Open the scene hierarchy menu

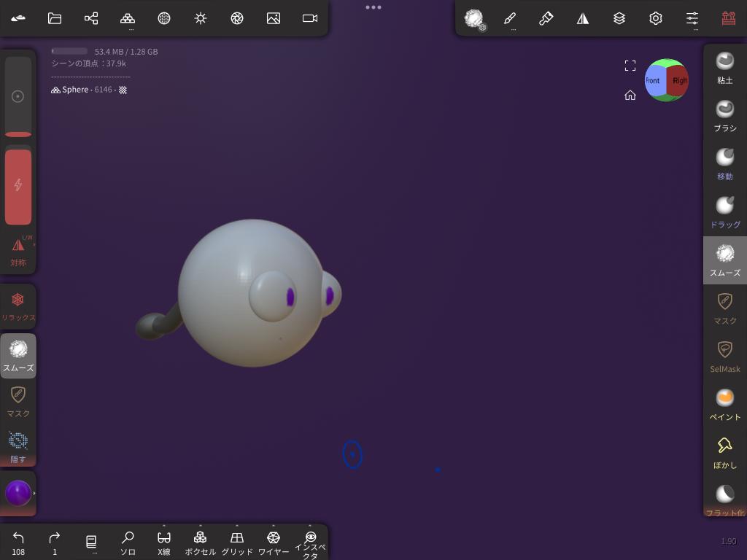click(x=91, y=18)
